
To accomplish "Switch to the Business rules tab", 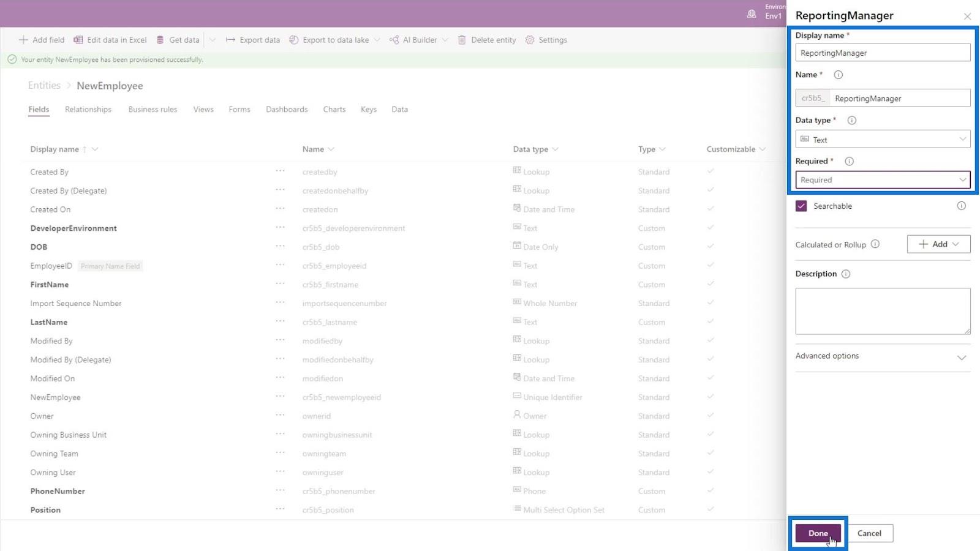I will pyautogui.click(x=153, y=110).
